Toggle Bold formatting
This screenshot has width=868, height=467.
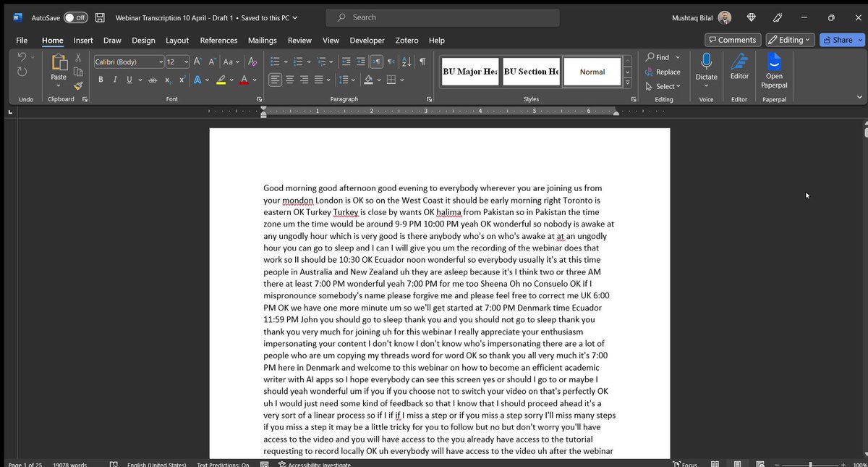pos(101,80)
